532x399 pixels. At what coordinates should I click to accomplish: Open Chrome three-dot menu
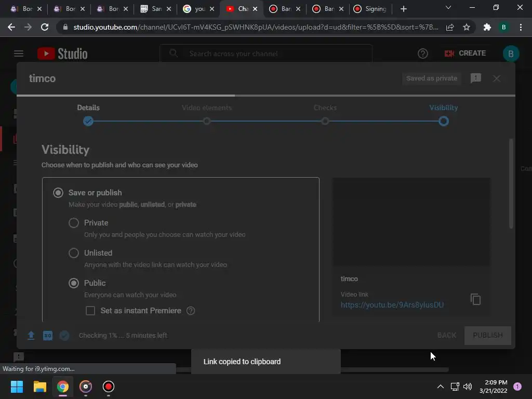click(521, 27)
